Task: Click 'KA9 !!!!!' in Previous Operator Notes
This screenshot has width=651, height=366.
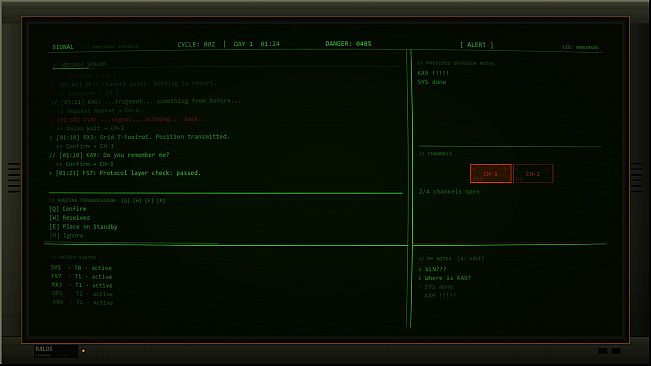Action: [x=433, y=73]
